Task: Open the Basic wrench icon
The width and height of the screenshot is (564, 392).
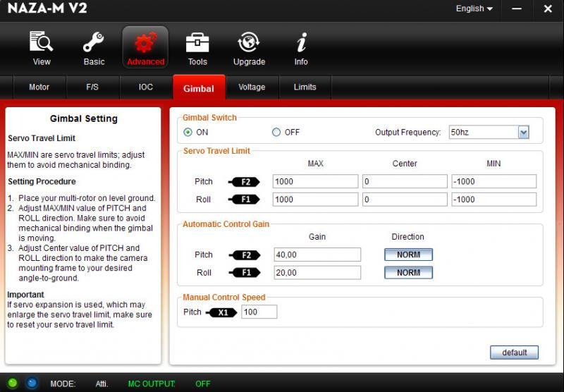Action: click(x=94, y=44)
